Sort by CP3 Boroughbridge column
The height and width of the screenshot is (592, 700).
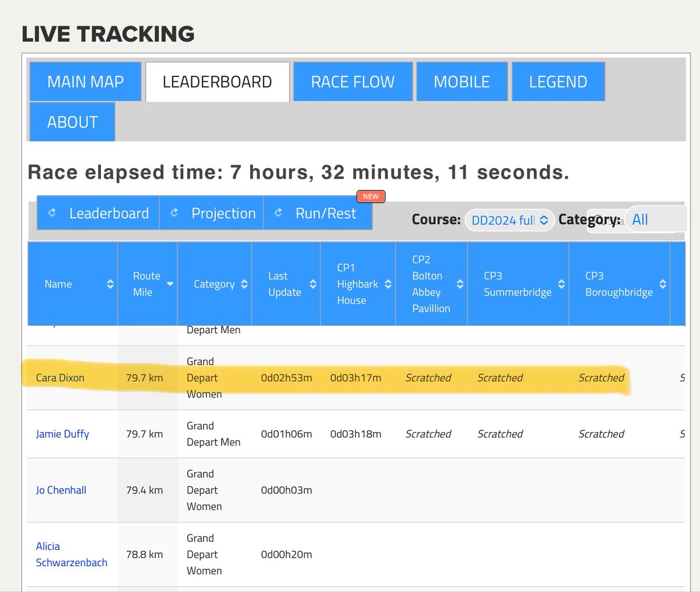(619, 284)
